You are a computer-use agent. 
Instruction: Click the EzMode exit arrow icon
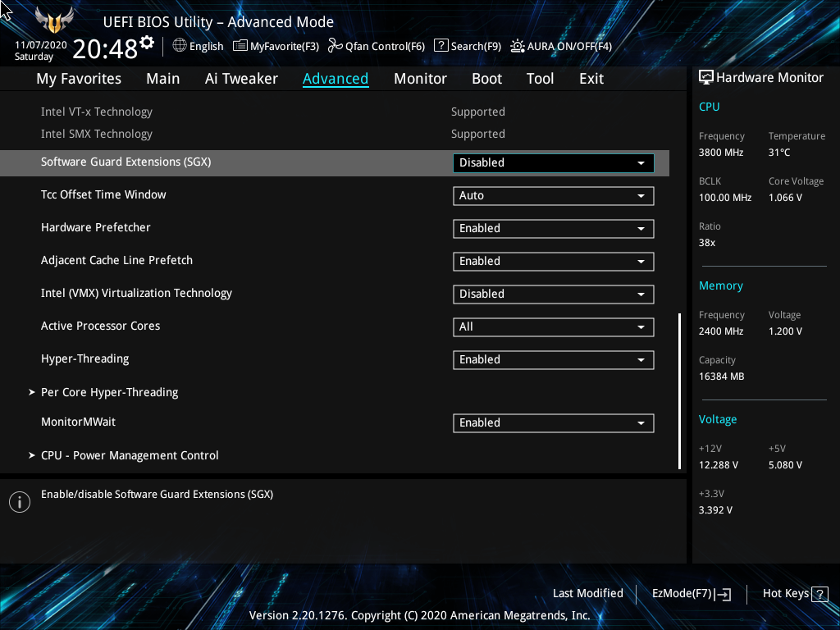723,594
